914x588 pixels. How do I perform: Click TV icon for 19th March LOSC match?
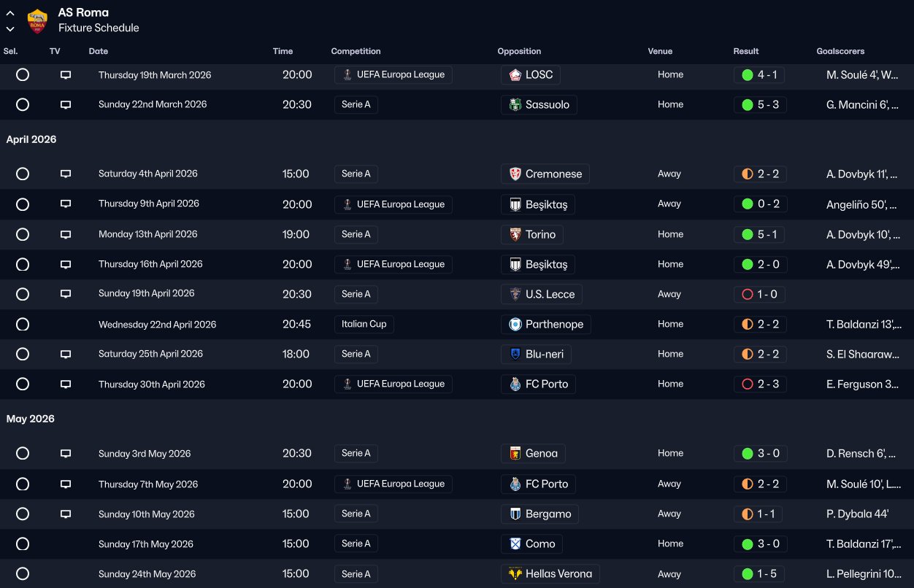click(66, 74)
